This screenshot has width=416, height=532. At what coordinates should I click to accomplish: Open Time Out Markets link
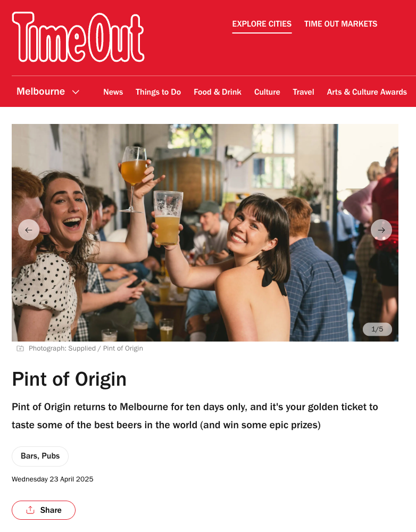340,24
